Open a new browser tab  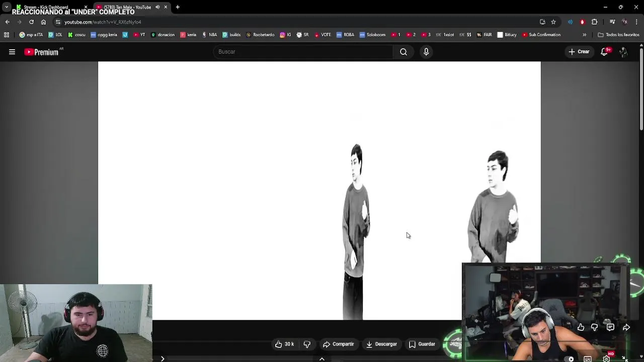point(178,7)
